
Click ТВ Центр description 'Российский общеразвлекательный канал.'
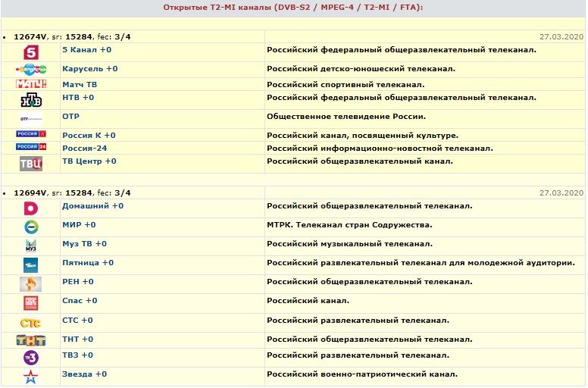coord(360,161)
